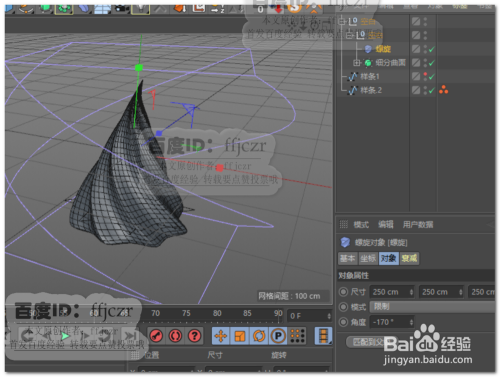This screenshot has height=377, width=500.
Task: Toggle the position keyframe move icon
Action: pyautogui.click(x=220, y=336)
